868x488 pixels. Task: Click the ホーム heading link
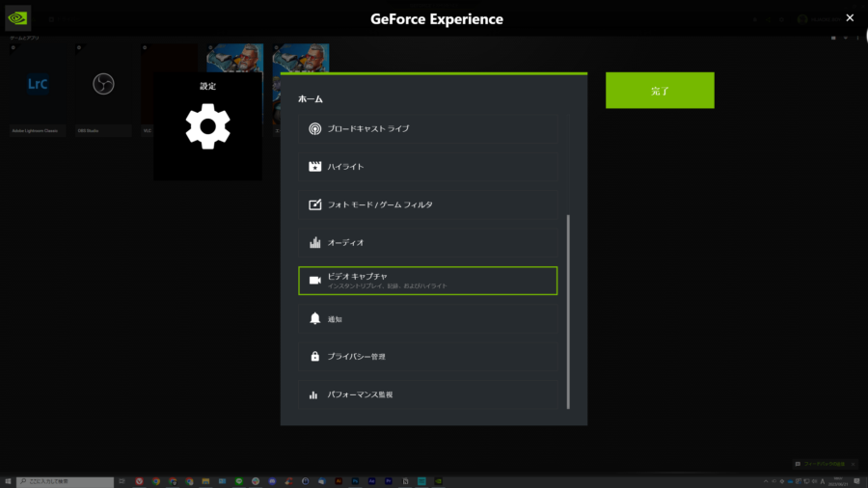tap(310, 99)
